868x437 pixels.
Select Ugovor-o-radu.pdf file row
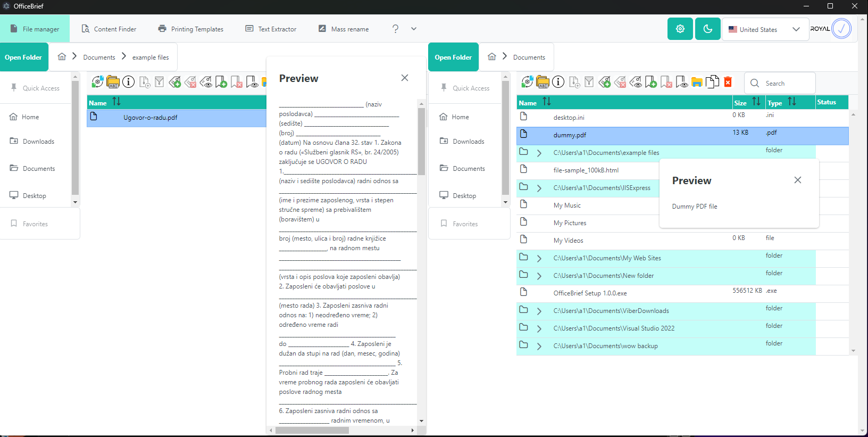click(177, 118)
